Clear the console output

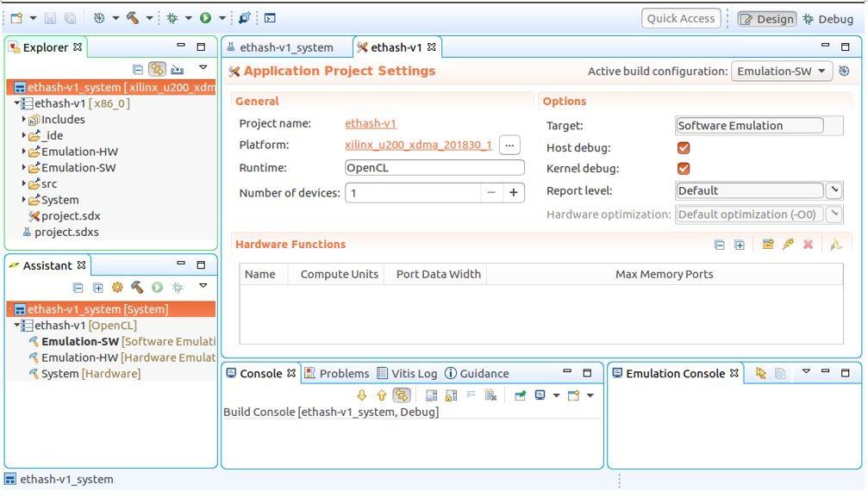click(x=490, y=395)
